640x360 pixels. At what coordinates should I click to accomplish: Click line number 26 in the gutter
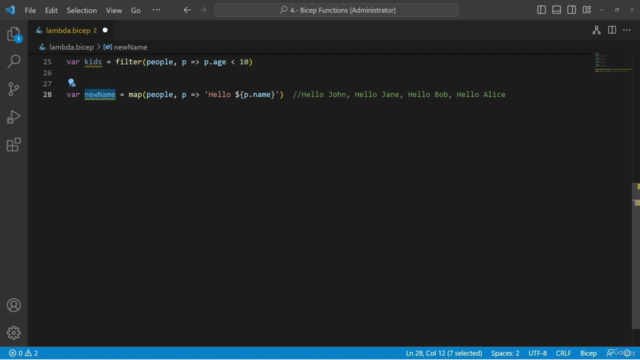(x=47, y=73)
